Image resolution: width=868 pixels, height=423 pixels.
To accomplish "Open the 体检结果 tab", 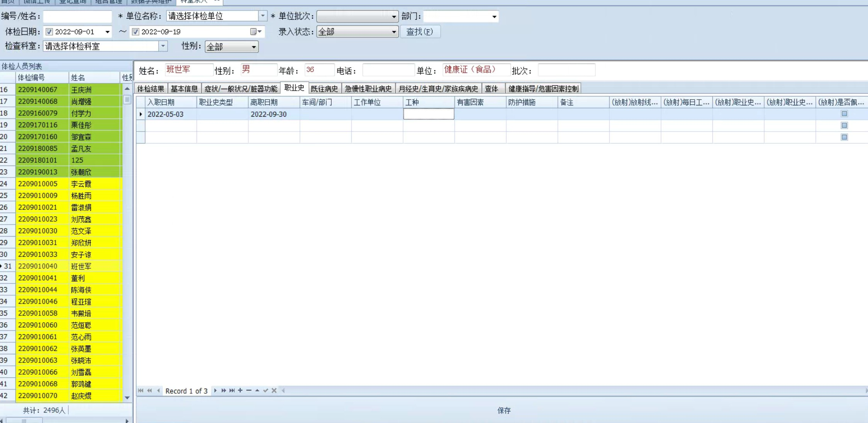I will click(151, 89).
